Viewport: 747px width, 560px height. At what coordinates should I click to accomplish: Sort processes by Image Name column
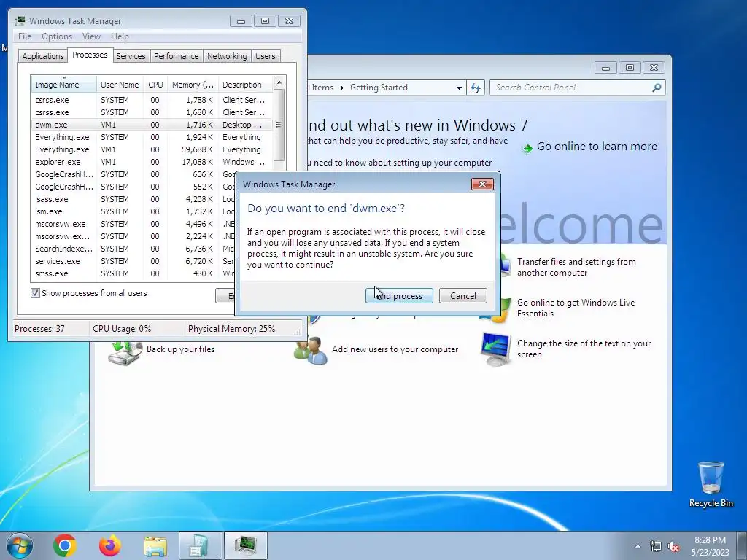tap(64, 85)
